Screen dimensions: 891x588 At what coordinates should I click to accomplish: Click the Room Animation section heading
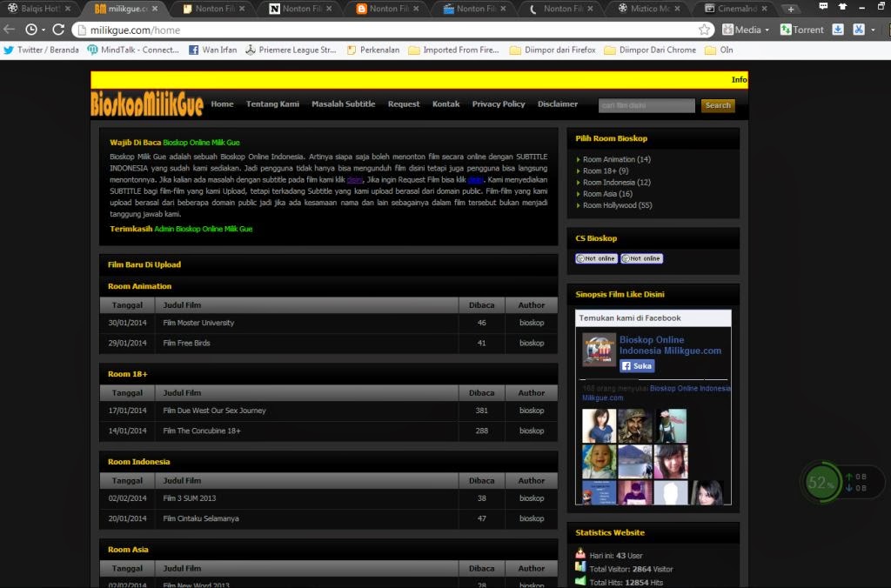point(139,286)
